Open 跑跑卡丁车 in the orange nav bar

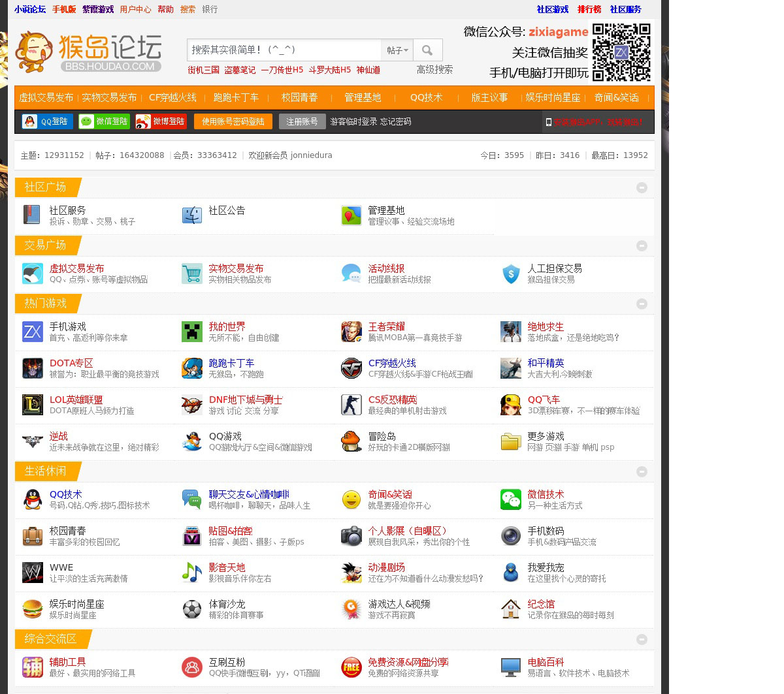(x=236, y=97)
